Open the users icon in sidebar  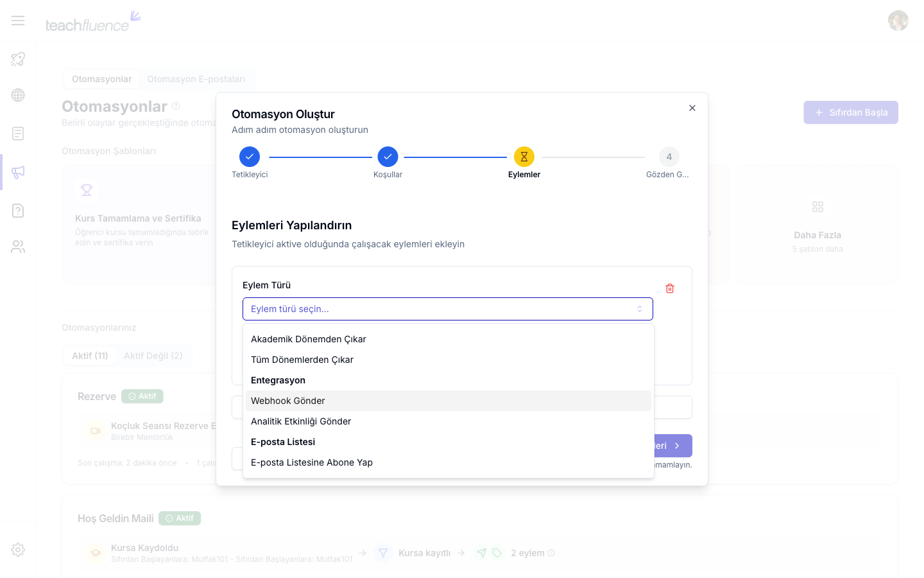pyautogui.click(x=18, y=247)
